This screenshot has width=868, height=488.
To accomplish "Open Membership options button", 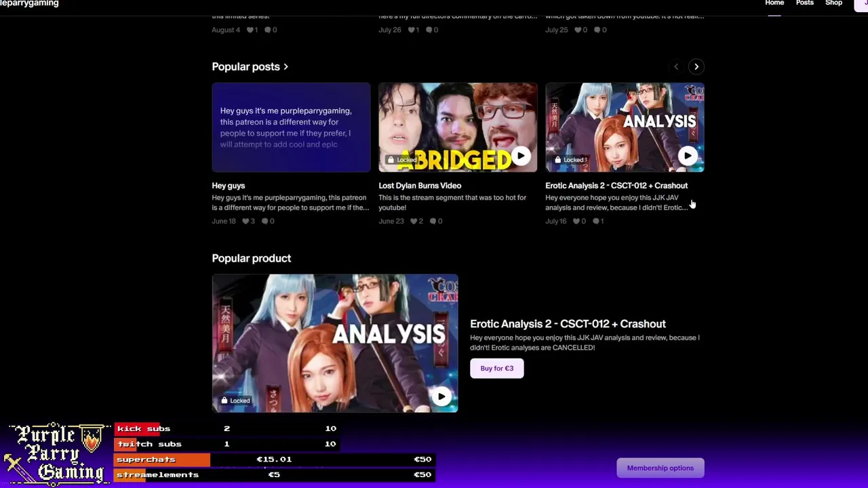I will [660, 468].
